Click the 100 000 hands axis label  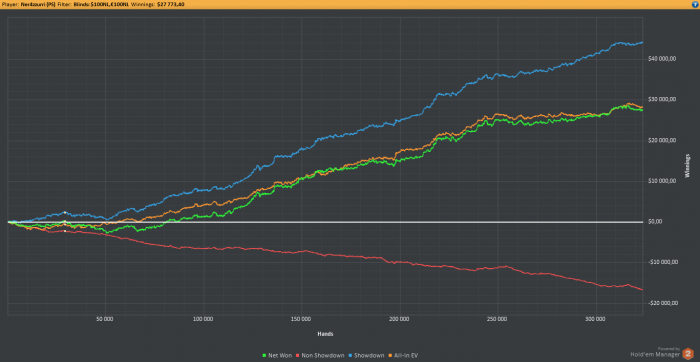click(x=203, y=320)
